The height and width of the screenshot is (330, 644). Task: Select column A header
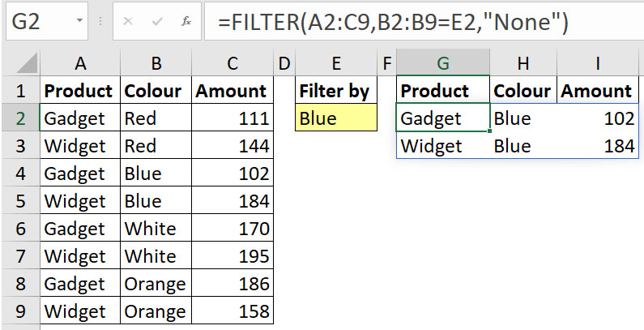80,63
